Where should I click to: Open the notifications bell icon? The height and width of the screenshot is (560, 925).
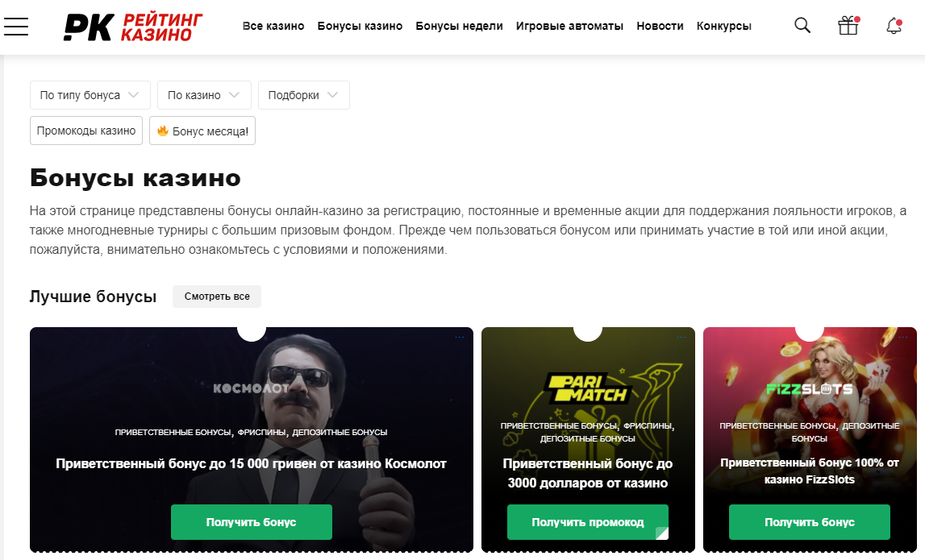(x=894, y=26)
